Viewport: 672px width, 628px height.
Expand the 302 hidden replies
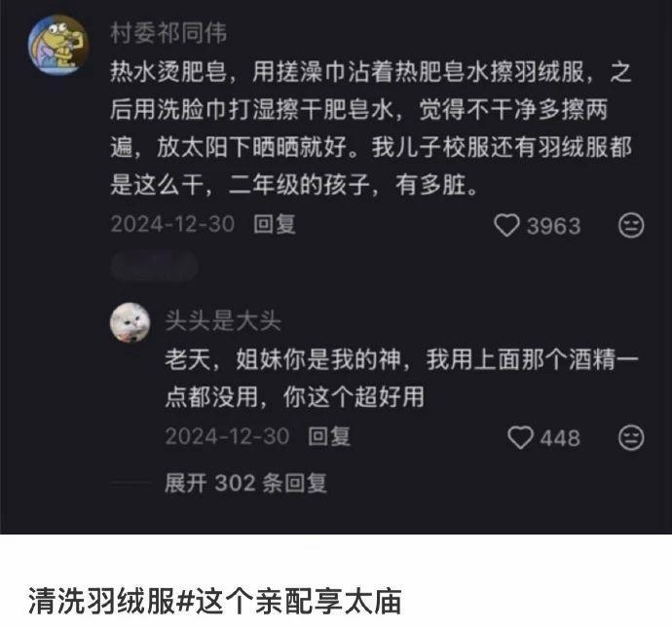click(x=245, y=483)
